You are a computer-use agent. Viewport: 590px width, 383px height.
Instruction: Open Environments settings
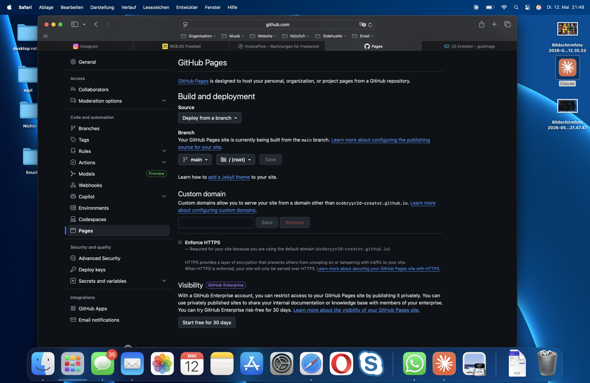[93, 208]
